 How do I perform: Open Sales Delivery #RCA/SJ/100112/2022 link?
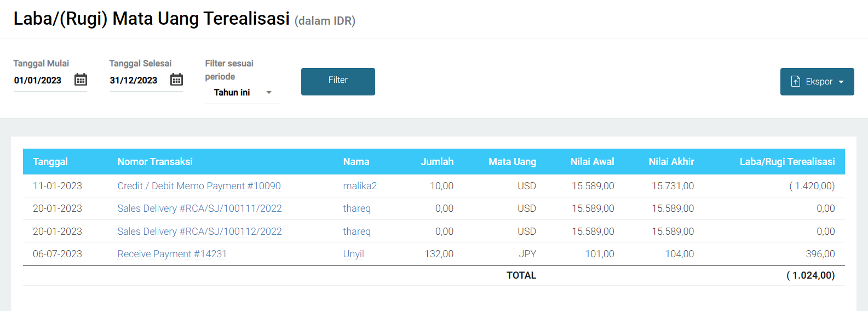pyautogui.click(x=199, y=231)
